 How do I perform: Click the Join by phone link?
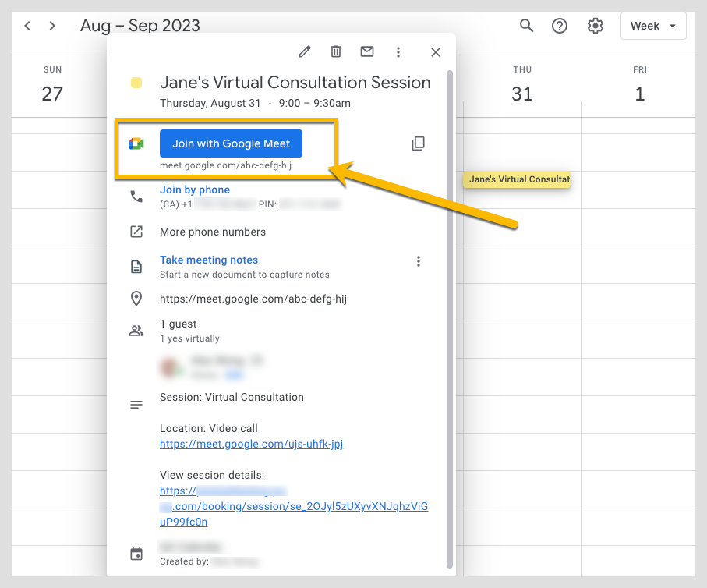[x=195, y=190]
